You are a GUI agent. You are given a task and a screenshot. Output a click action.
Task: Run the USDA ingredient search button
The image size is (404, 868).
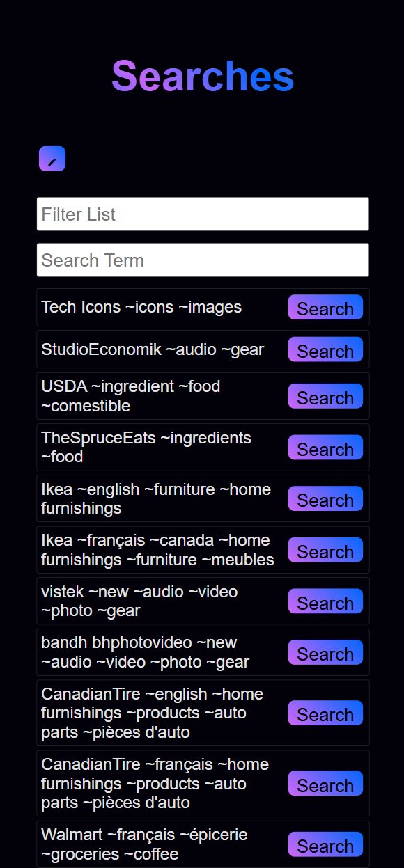coord(325,396)
